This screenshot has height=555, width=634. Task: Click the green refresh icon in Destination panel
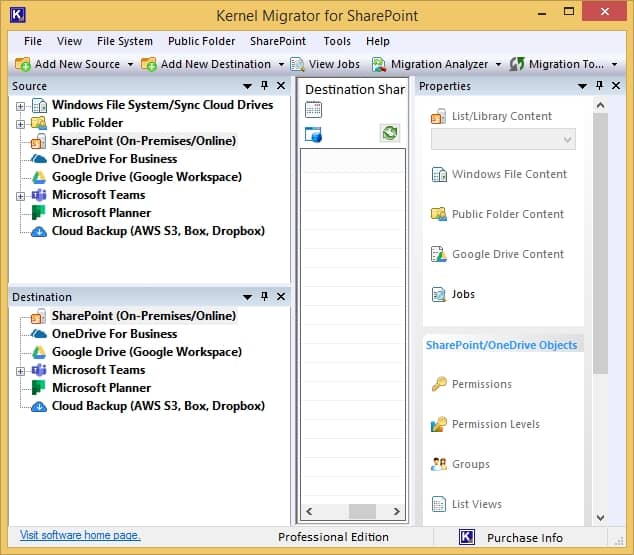point(390,133)
